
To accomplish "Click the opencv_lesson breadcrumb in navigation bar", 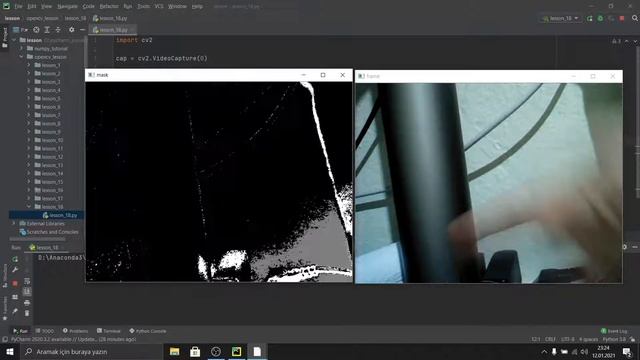I will tap(42, 18).
